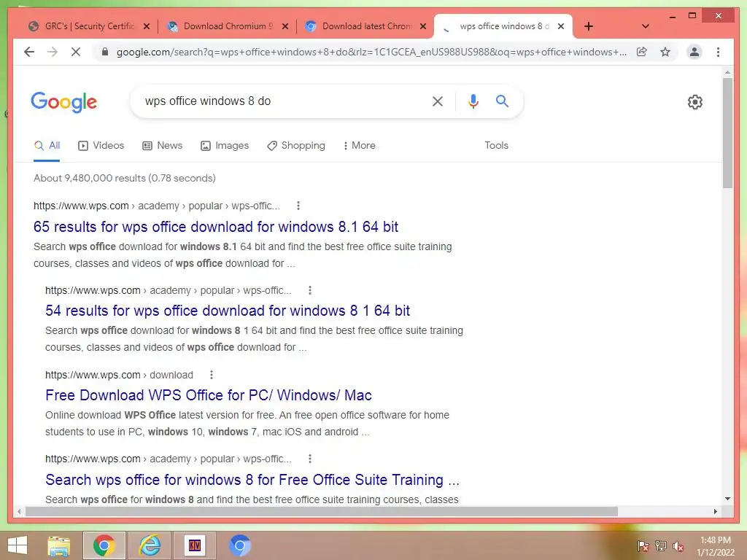Open 'Search wps office for windows 8' link
747x560 pixels.
coord(252,480)
